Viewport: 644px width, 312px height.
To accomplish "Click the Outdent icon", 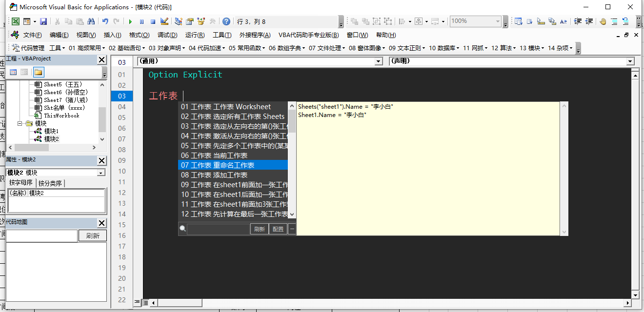I will [x=589, y=21].
